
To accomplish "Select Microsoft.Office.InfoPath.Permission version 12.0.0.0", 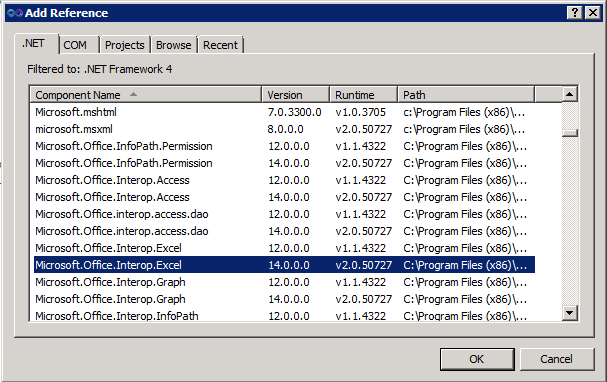I will pos(284,146).
